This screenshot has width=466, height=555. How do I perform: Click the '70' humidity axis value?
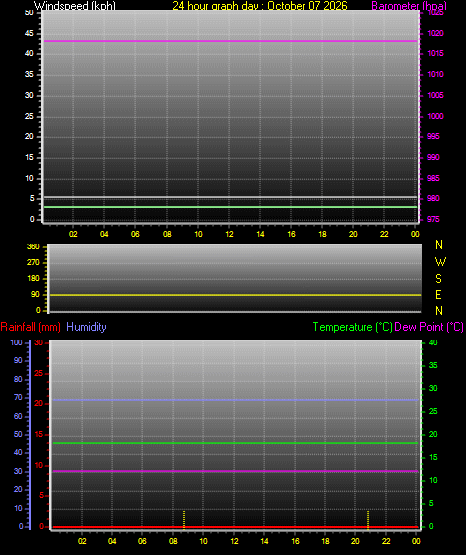(18, 397)
